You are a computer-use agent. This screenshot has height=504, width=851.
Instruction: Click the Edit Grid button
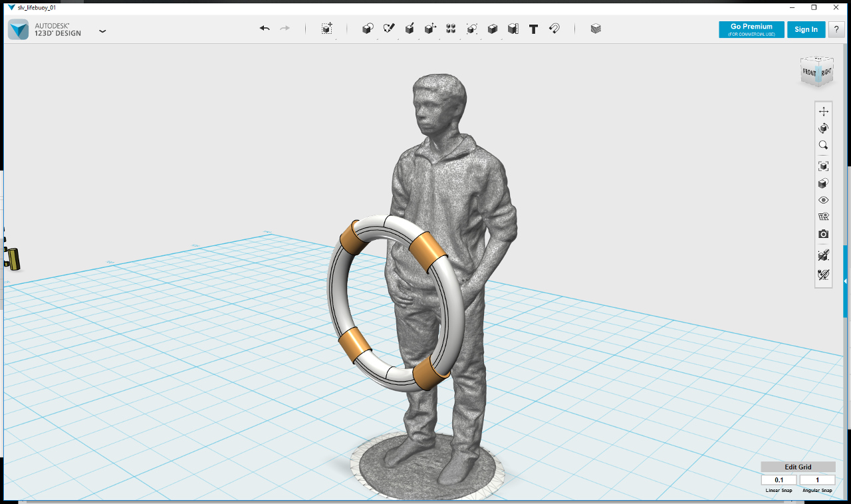pyautogui.click(x=798, y=467)
